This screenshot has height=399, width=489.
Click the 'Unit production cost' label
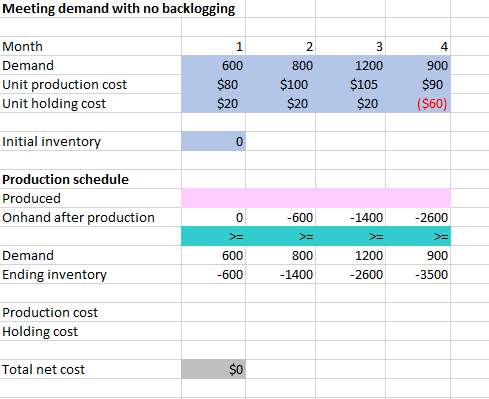[64, 85]
